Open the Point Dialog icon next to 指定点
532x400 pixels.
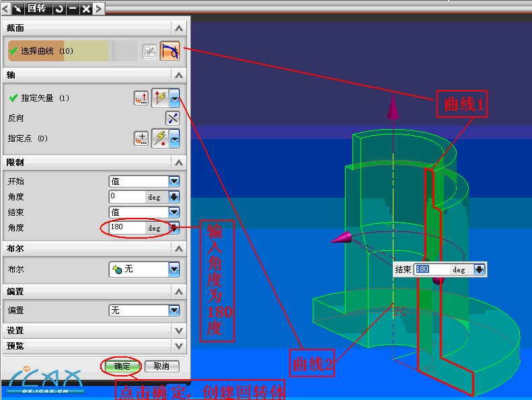(x=141, y=138)
